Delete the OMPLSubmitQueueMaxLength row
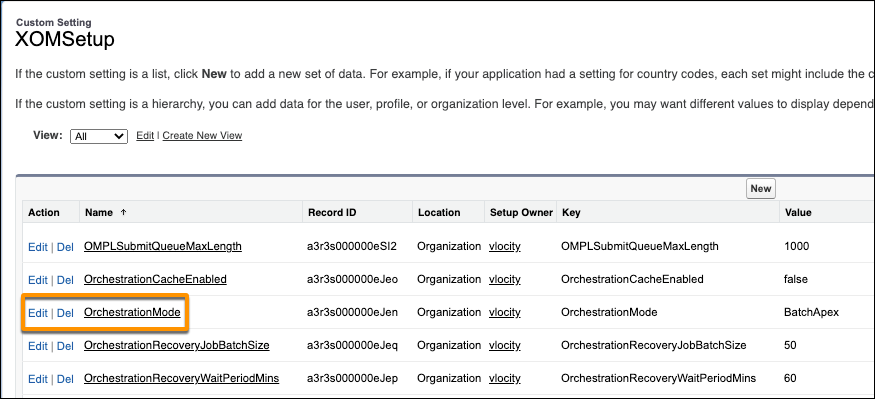The width and height of the screenshot is (875, 399). [65, 247]
